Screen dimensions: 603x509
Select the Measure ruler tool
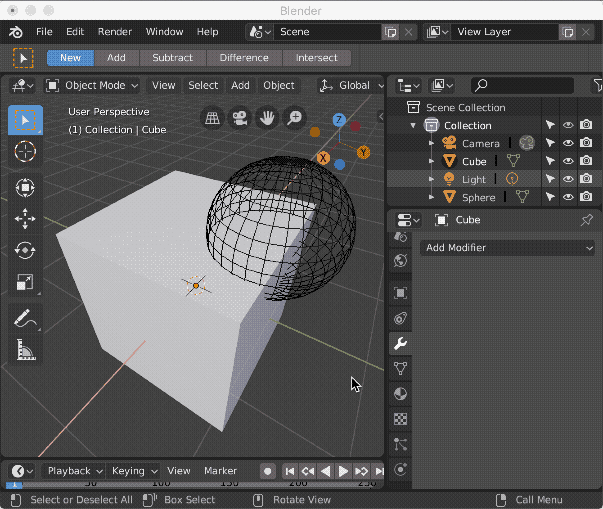coord(25,350)
